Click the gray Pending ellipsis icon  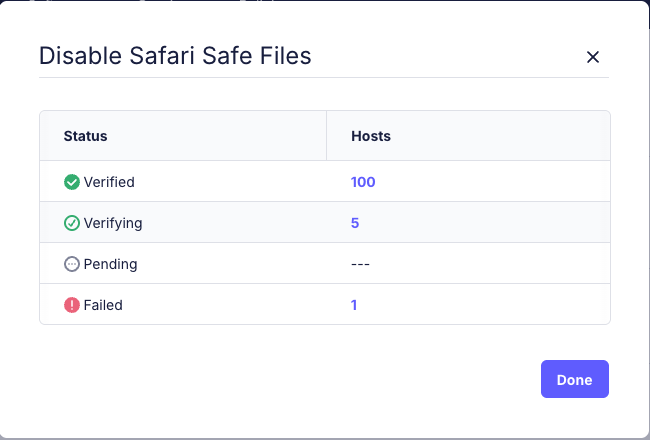72,264
